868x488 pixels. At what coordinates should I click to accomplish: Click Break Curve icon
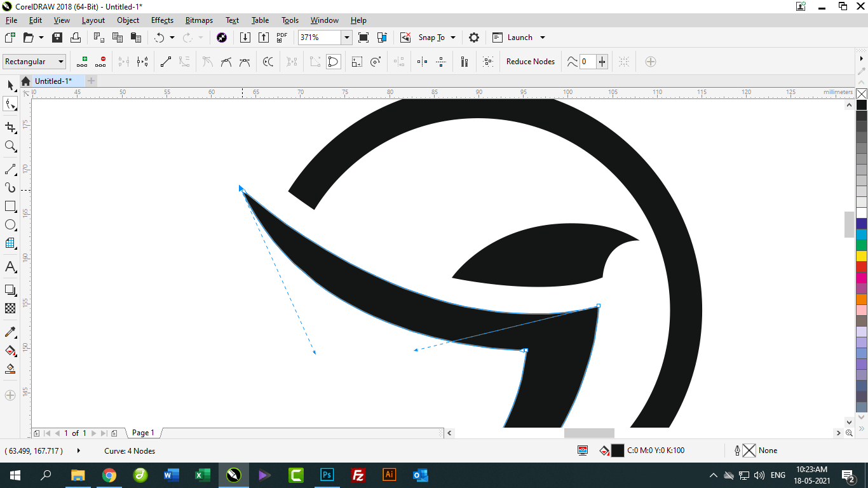click(x=142, y=62)
